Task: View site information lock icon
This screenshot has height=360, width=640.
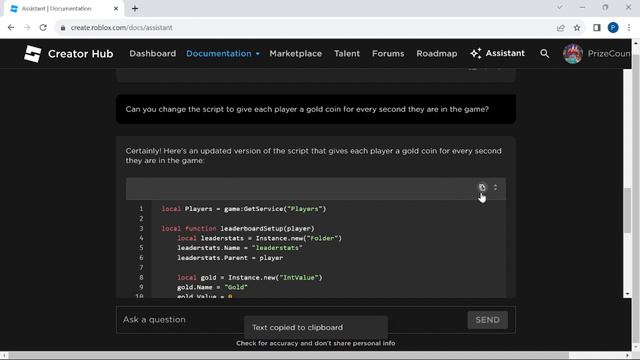Action: click(62, 28)
